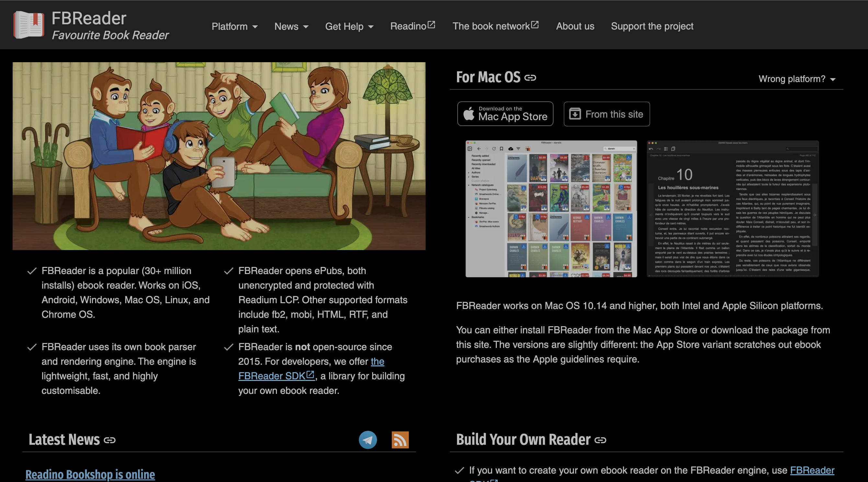Image resolution: width=868 pixels, height=482 pixels.
Task: Go to the About us page
Action: [x=575, y=26]
